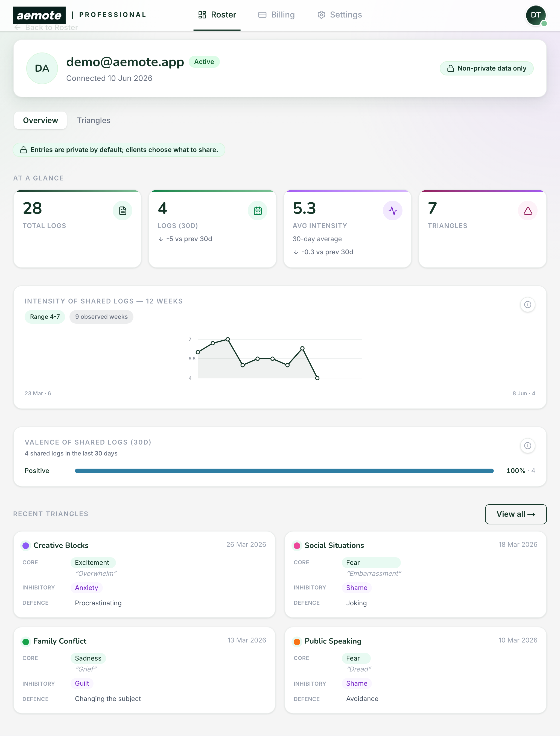Click the '23 Mar · 6' chart label
The width and height of the screenshot is (560, 736).
(38, 393)
